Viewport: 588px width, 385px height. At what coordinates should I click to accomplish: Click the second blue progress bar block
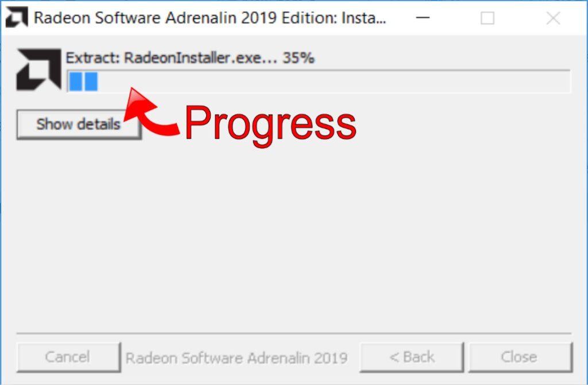tap(91, 81)
